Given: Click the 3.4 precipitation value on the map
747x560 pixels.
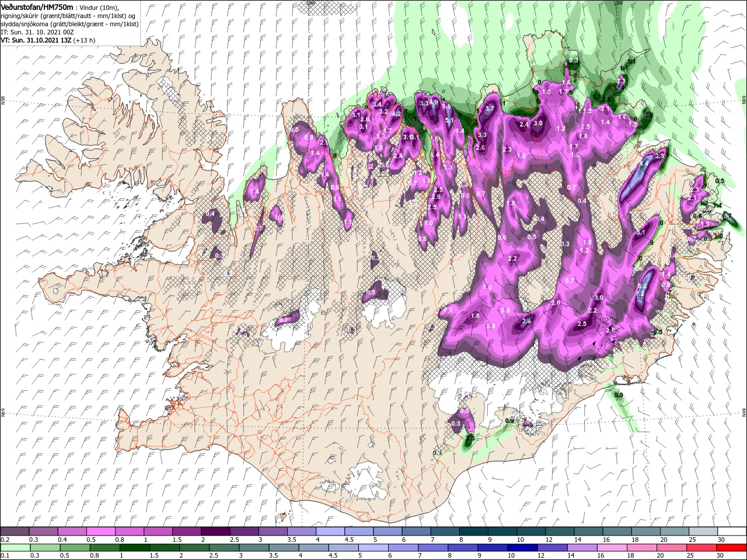Looking at the screenshot, I should [x=377, y=104].
